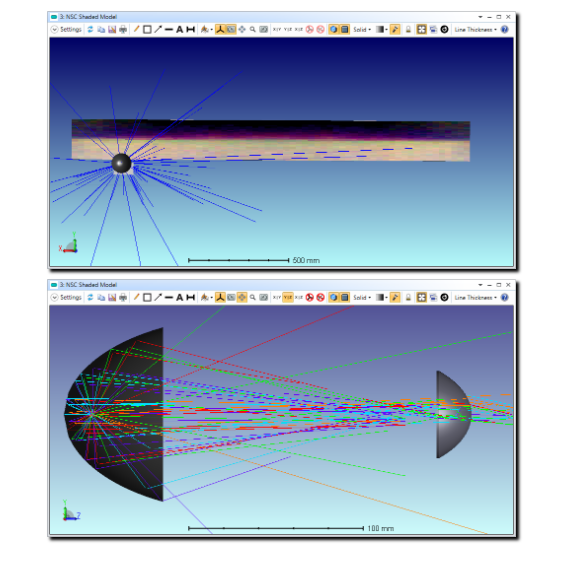The height and width of the screenshot is (564, 578).
Task: Toggle the YZ view orientation in the bottom window
Action: [288, 297]
